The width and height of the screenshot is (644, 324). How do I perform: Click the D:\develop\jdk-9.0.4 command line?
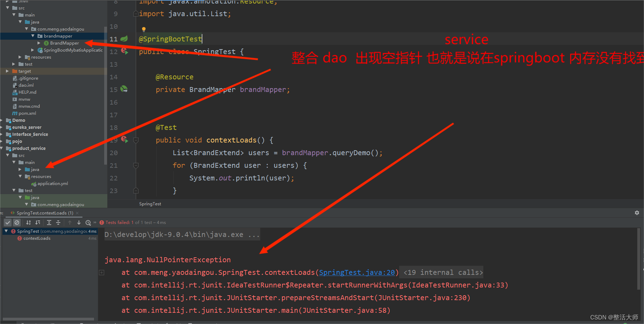(182, 234)
